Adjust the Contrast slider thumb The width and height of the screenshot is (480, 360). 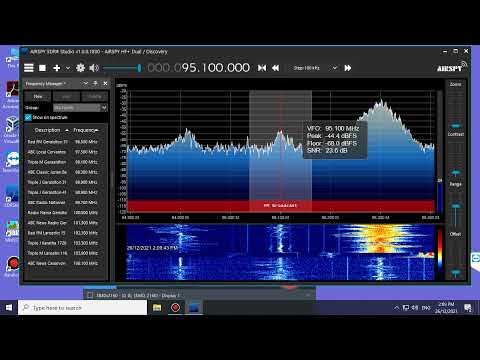pos(456,172)
